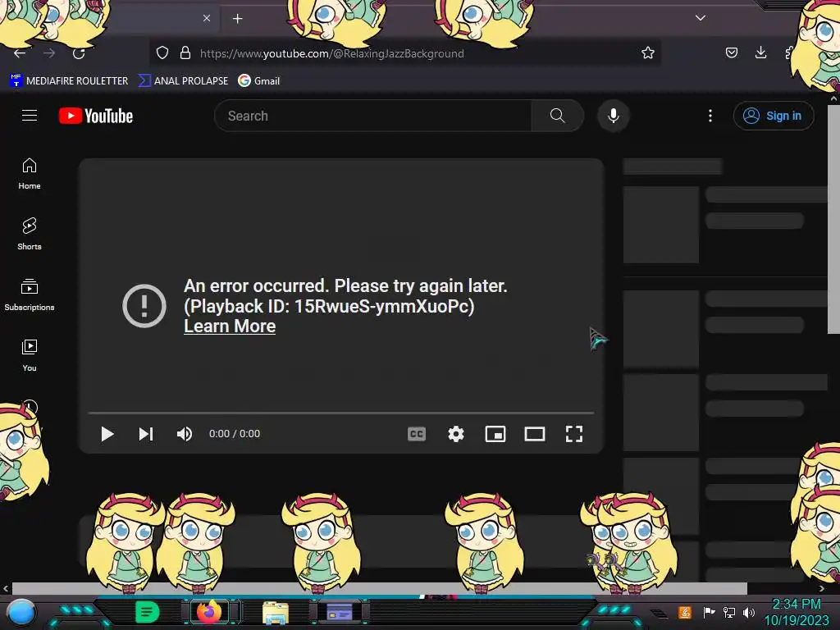The width and height of the screenshot is (840, 630).
Task: Enter full screen mode
Action: point(574,434)
